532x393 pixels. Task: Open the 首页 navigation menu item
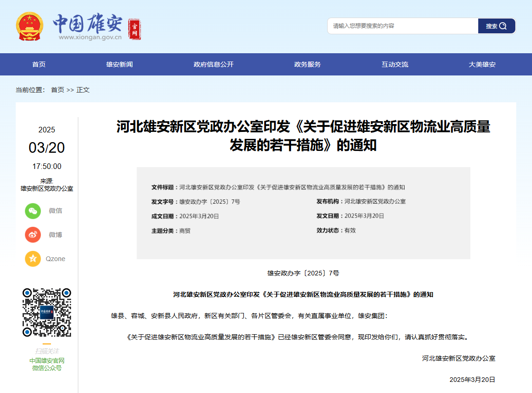point(39,64)
